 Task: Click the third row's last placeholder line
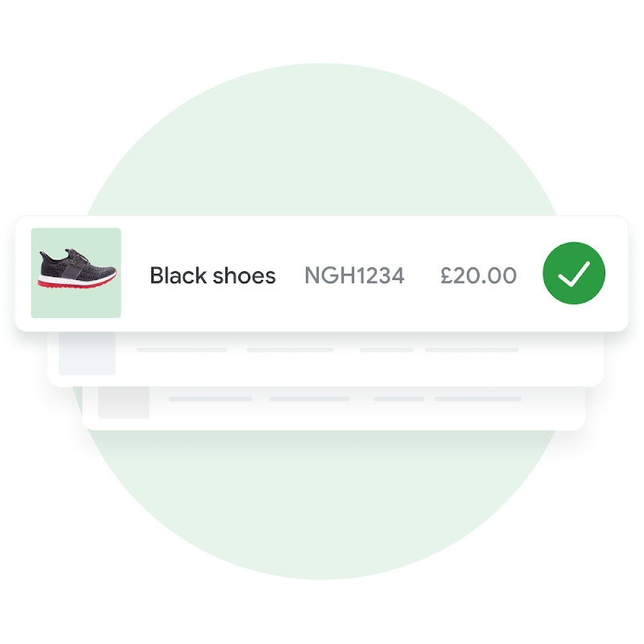coord(478,398)
